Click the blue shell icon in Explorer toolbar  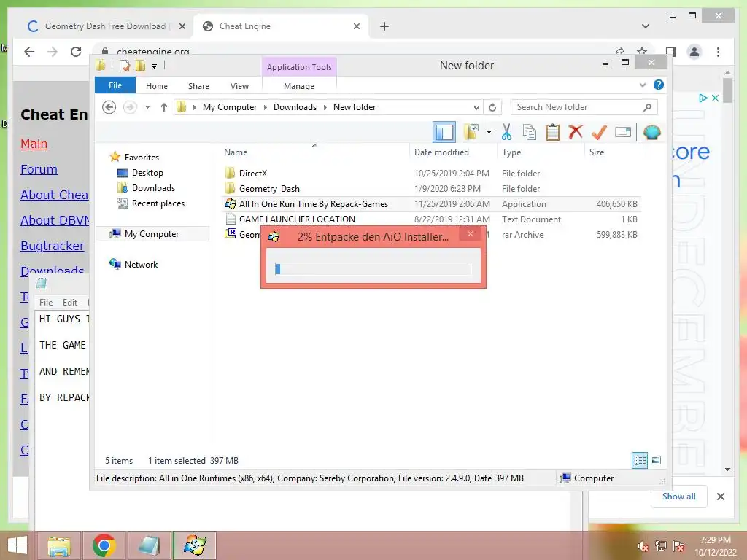tap(651, 132)
